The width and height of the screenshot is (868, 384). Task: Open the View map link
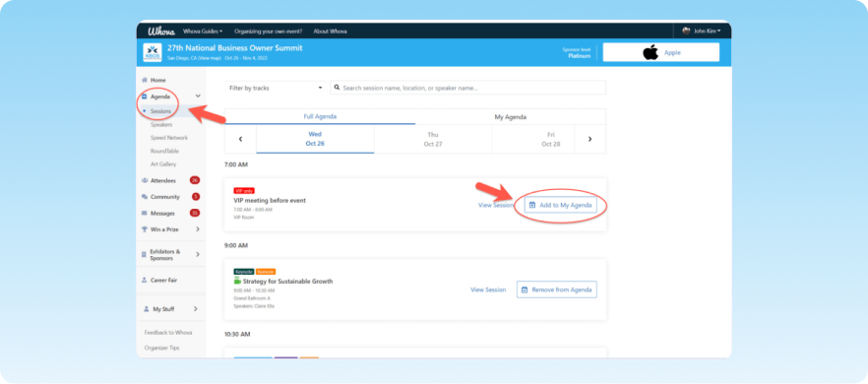coord(210,58)
